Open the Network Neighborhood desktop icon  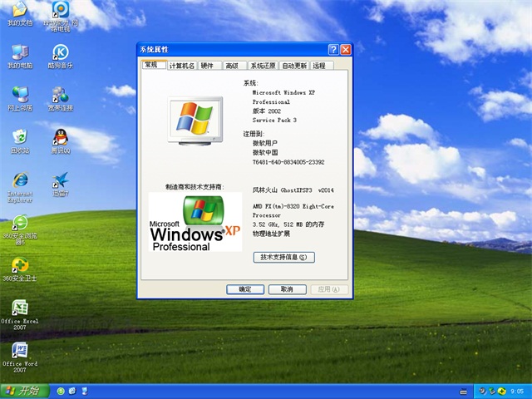[19, 95]
